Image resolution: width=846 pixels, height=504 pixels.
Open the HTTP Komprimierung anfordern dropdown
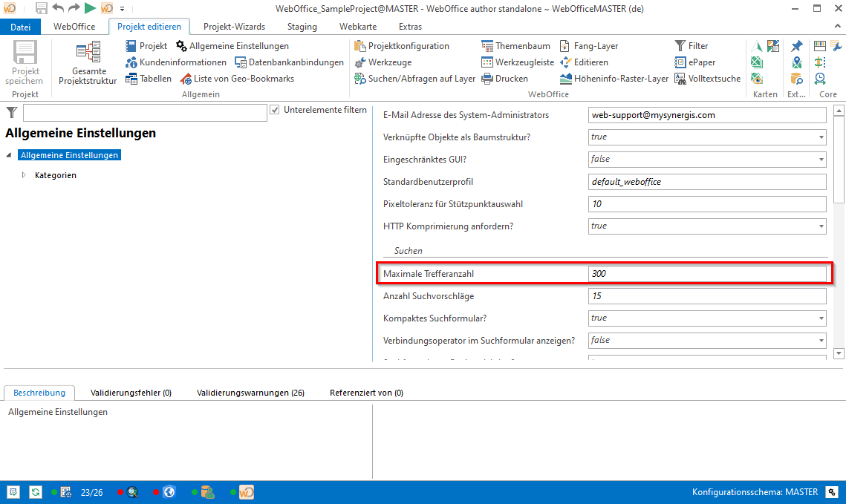point(821,226)
